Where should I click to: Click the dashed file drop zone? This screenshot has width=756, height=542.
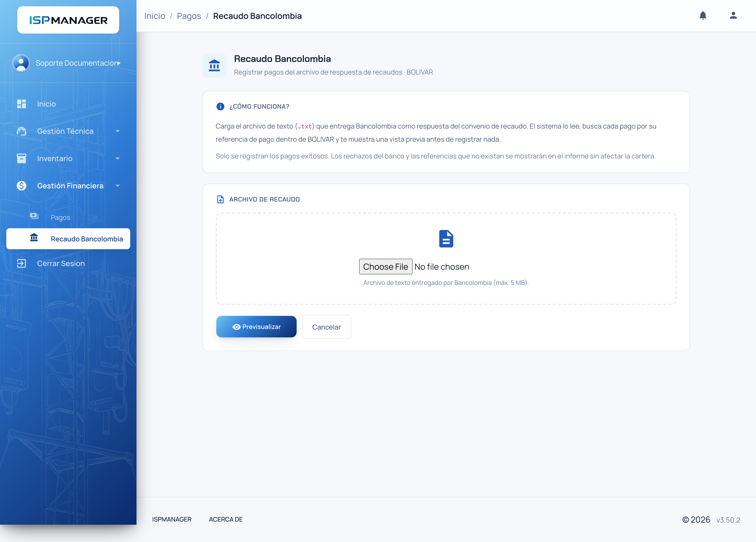click(446, 258)
